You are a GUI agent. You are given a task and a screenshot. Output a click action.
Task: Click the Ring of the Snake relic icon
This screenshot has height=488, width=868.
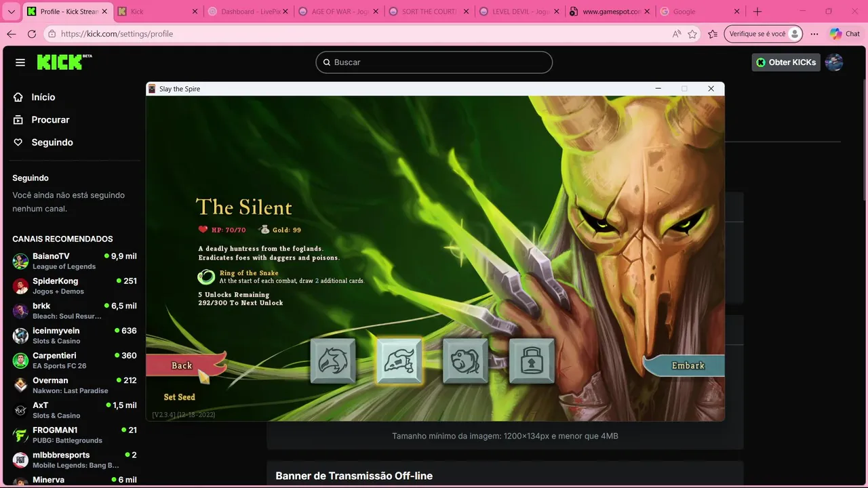click(206, 277)
